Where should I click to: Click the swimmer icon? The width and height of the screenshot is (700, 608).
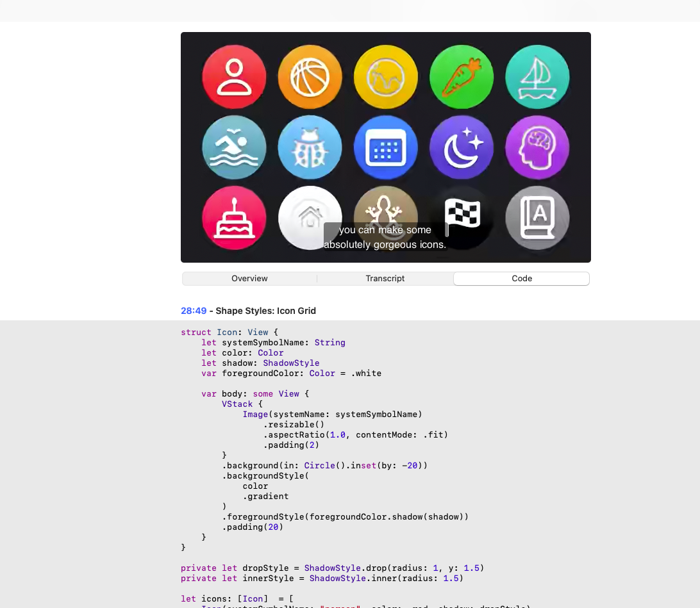click(234, 147)
